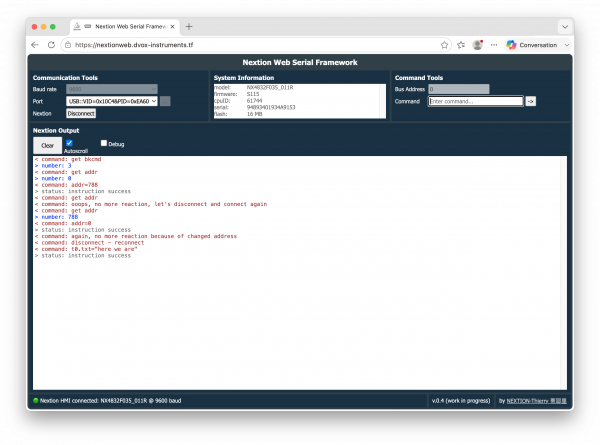Click the small button next to Port dropdown

pyautogui.click(x=165, y=101)
